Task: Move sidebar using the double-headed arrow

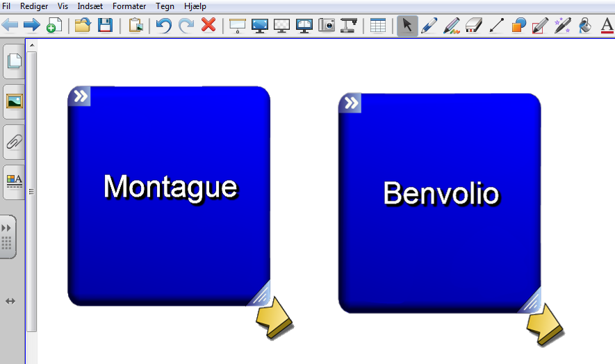Action: click(x=10, y=301)
